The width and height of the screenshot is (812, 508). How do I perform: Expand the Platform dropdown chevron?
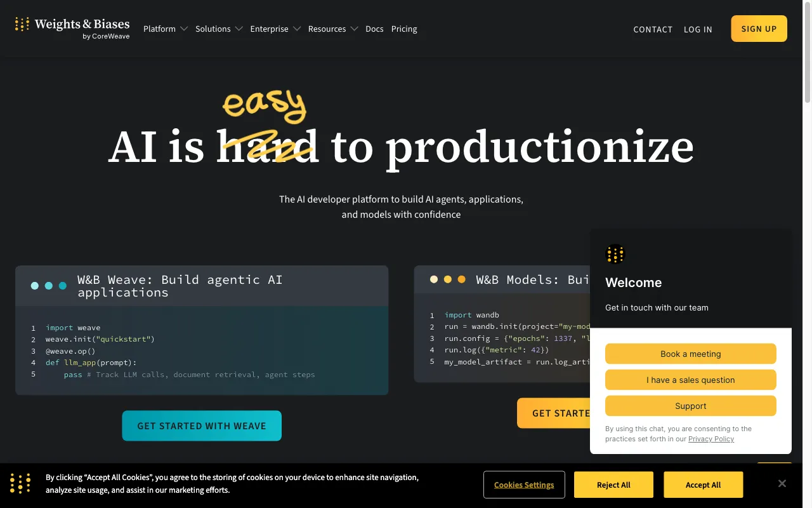(184, 29)
